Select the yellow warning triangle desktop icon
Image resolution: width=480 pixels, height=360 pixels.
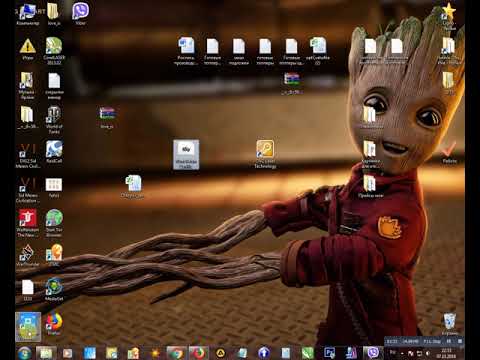point(28,49)
